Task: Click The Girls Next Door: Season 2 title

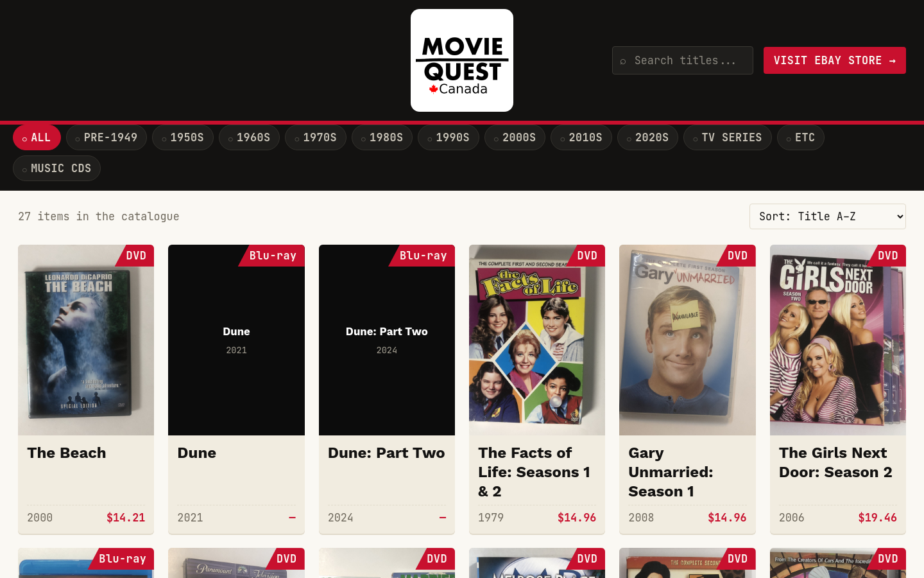Action: coord(835,462)
